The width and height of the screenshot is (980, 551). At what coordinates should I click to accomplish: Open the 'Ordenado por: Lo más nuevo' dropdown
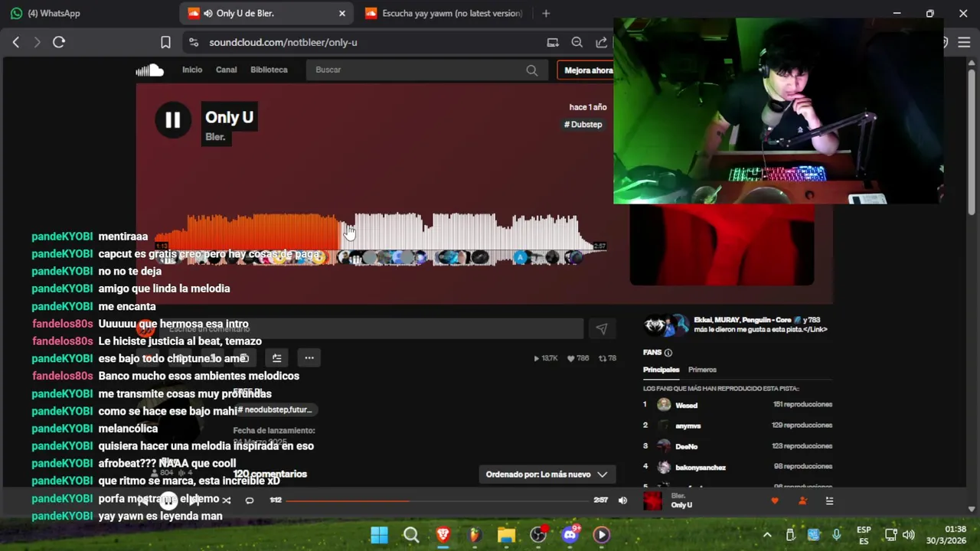[x=547, y=474]
